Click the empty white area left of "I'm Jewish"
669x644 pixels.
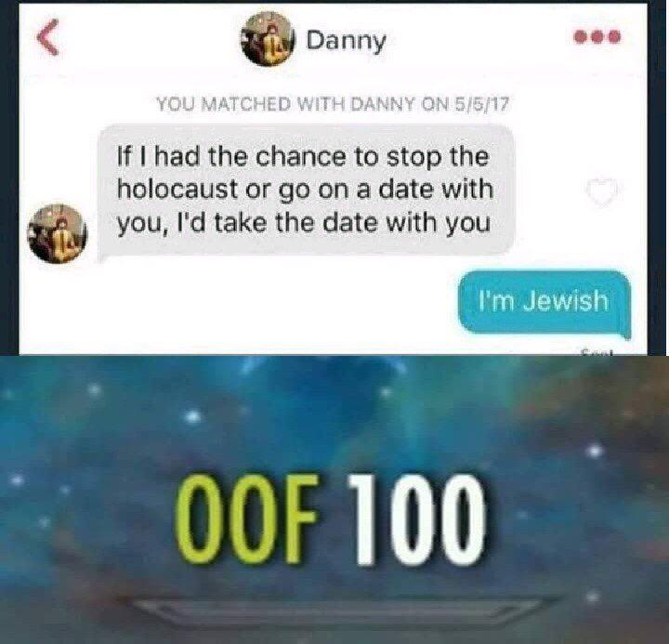pyautogui.click(x=239, y=303)
